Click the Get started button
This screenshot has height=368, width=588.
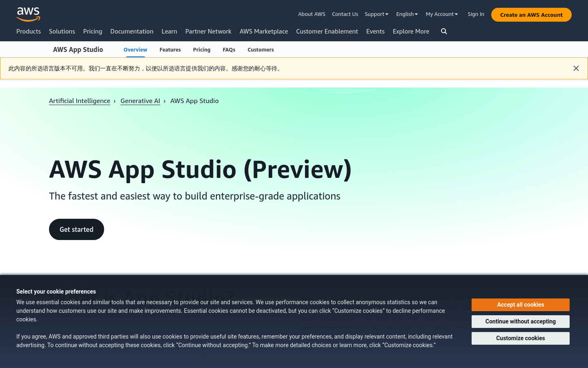tap(76, 229)
